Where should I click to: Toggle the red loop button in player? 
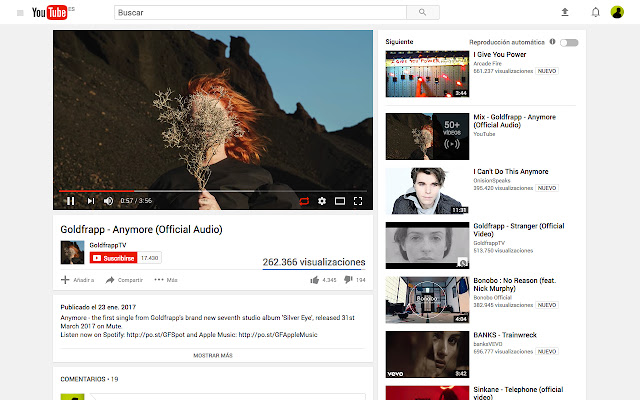(x=304, y=201)
